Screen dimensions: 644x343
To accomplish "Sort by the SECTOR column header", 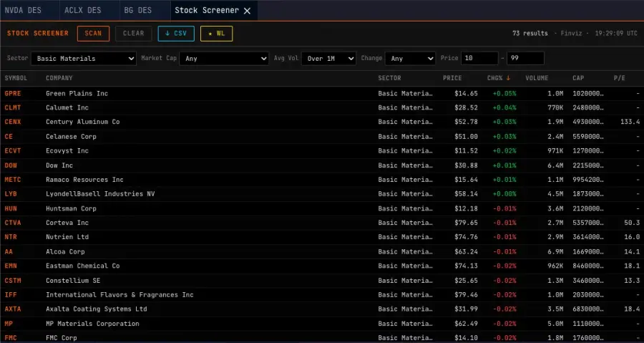I will (x=389, y=78).
